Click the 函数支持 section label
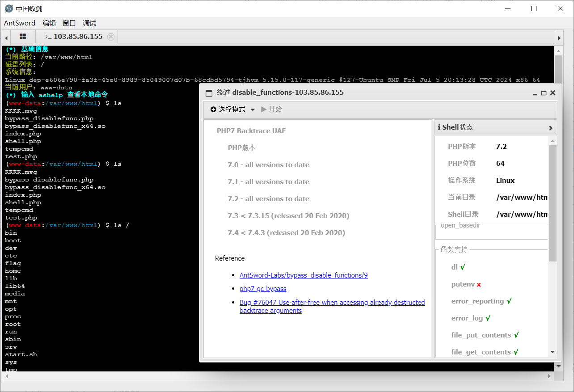This screenshot has height=392, width=574. pos(454,249)
